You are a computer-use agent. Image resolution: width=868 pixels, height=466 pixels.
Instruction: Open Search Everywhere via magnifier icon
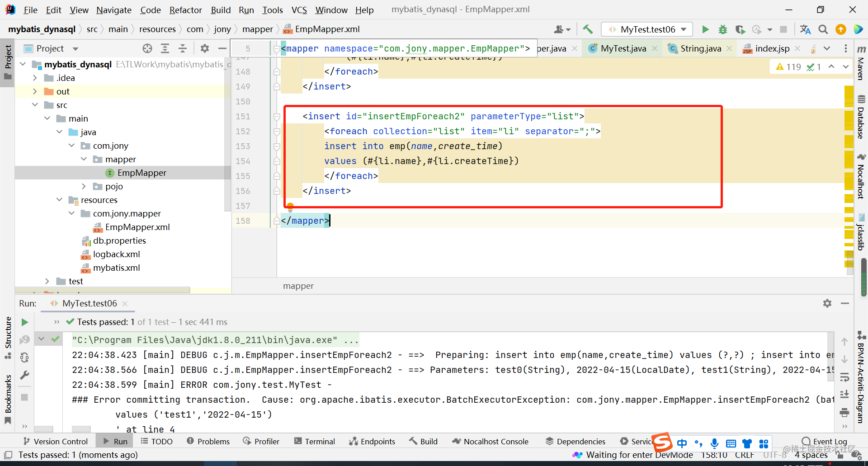pyautogui.click(x=823, y=29)
